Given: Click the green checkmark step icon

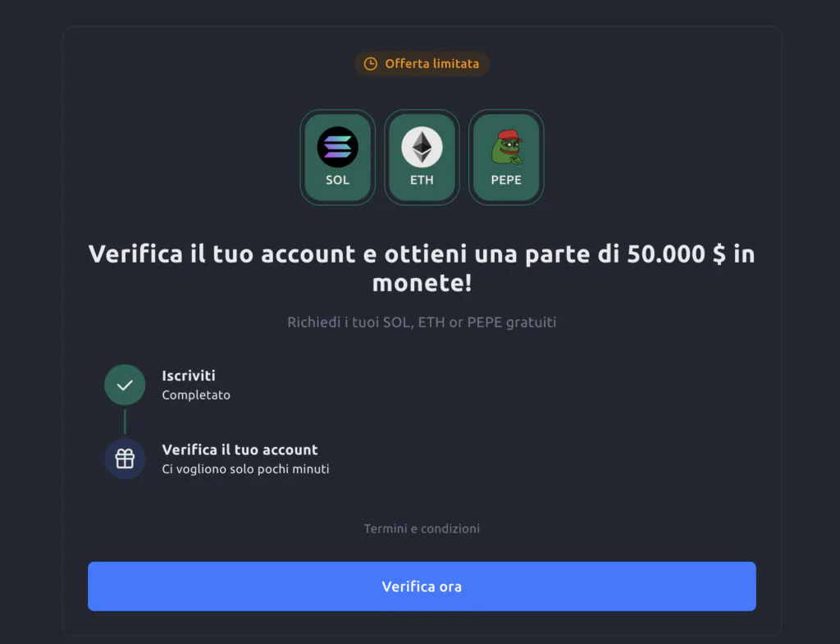Looking at the screenshot, I should [125, 385].
